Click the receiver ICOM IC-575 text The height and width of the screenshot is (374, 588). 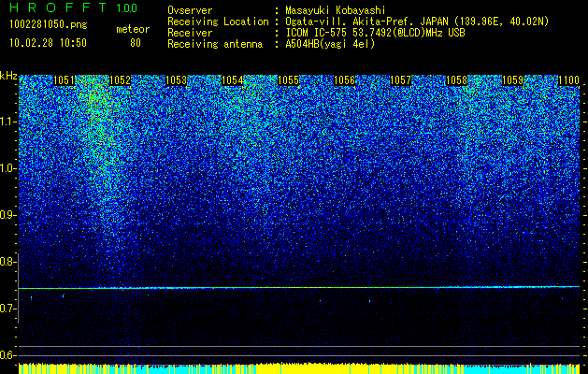pyautogui.click(x=375, y=33)
